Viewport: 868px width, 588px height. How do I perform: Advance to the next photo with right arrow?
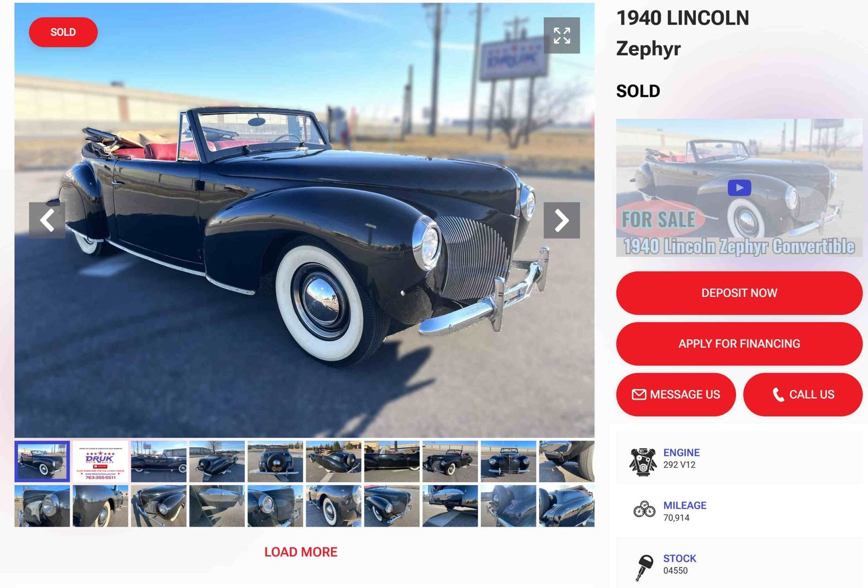click(561, 220)
